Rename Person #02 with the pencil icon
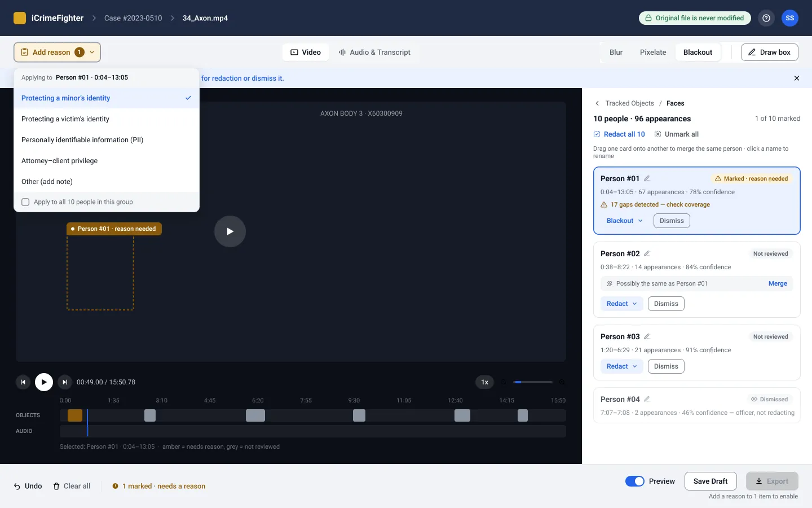Image resolution: width=812 pixels, height=508 pixels. click(x=647, y=253)
